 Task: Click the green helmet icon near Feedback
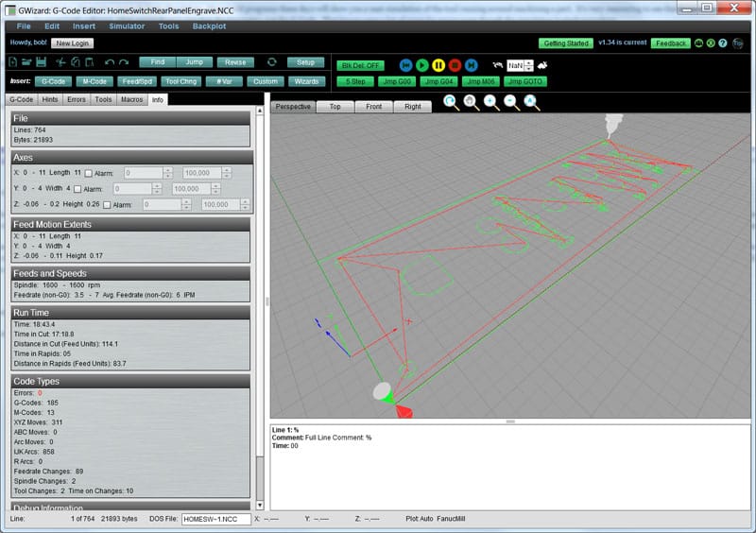(698, 43)
